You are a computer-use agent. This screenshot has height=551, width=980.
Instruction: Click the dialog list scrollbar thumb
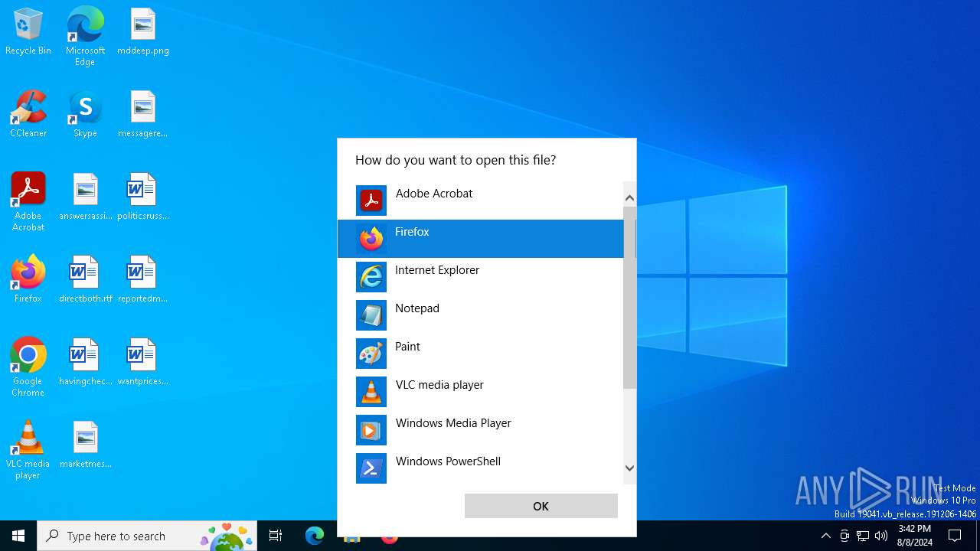coord(629,297)
